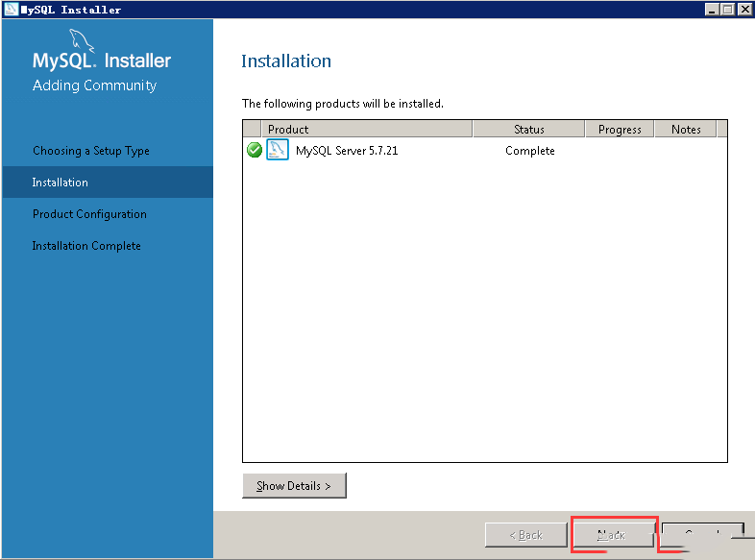Click the Next button inside the red box
The height and width of the screenshot is (560, 755).
click(612, 535)
